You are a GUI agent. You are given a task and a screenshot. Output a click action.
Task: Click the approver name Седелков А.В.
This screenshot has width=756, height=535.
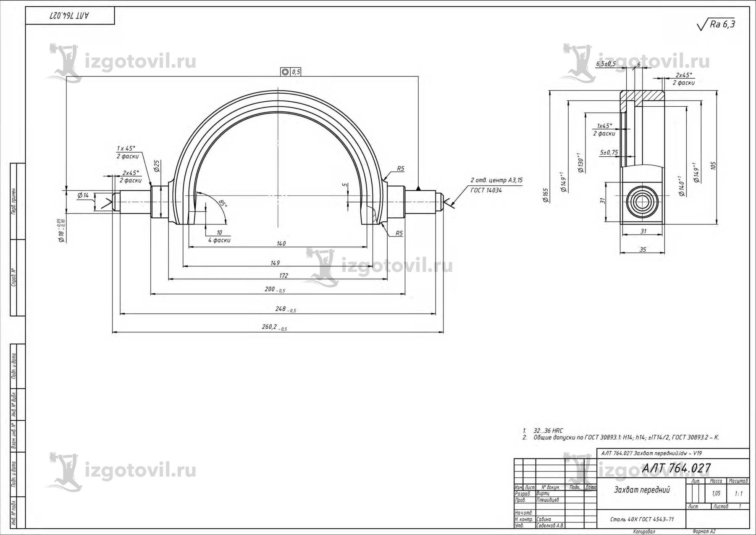550,525
